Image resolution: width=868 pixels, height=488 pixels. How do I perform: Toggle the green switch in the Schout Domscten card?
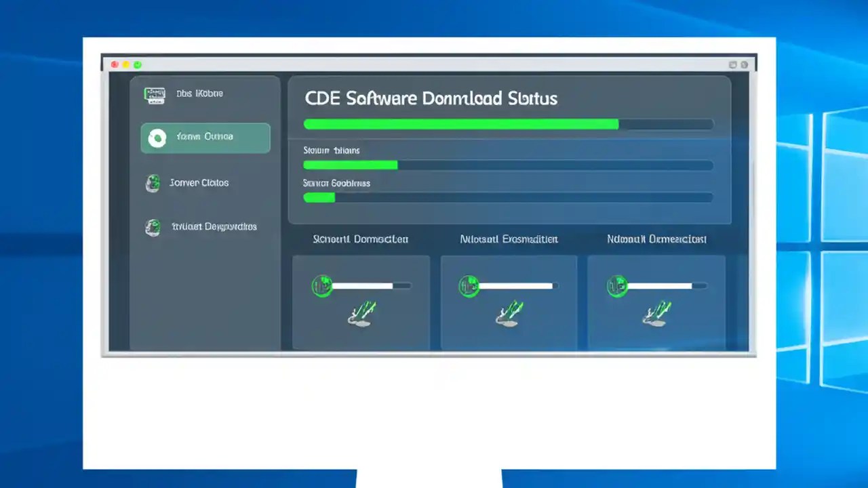tap(323, 285)
